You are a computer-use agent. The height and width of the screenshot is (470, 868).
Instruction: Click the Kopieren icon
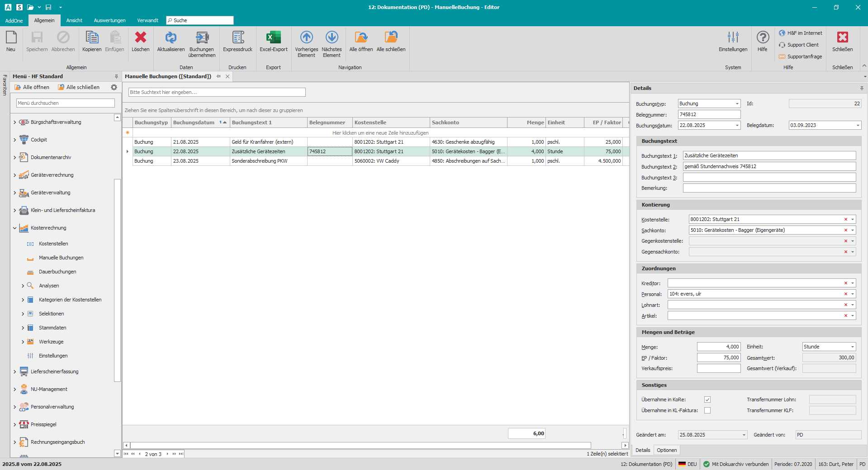92,38
